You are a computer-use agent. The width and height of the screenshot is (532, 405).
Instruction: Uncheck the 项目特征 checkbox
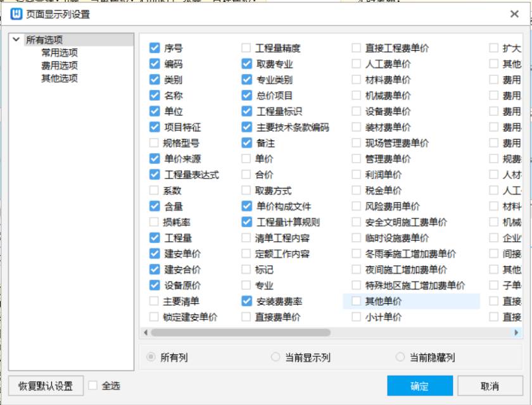coord(155,127)
